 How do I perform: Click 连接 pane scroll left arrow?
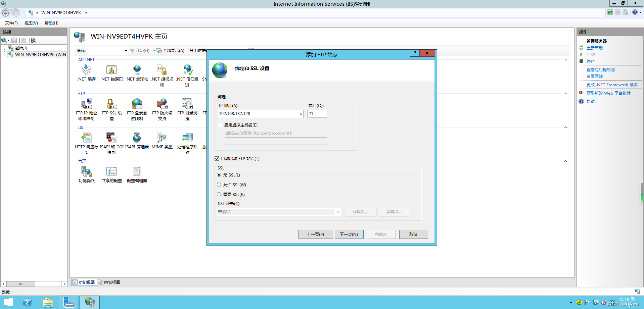(x=4, y=284)
